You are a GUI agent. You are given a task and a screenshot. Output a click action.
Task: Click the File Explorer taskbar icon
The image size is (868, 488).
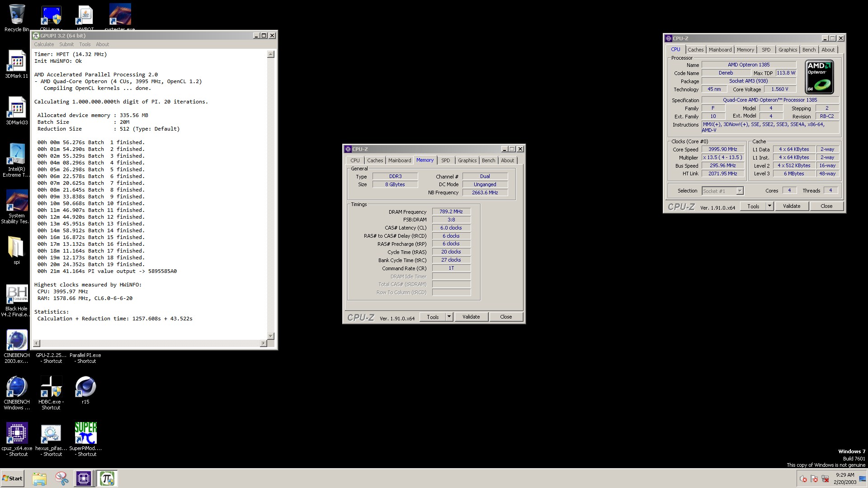click(x=39, y=479)
